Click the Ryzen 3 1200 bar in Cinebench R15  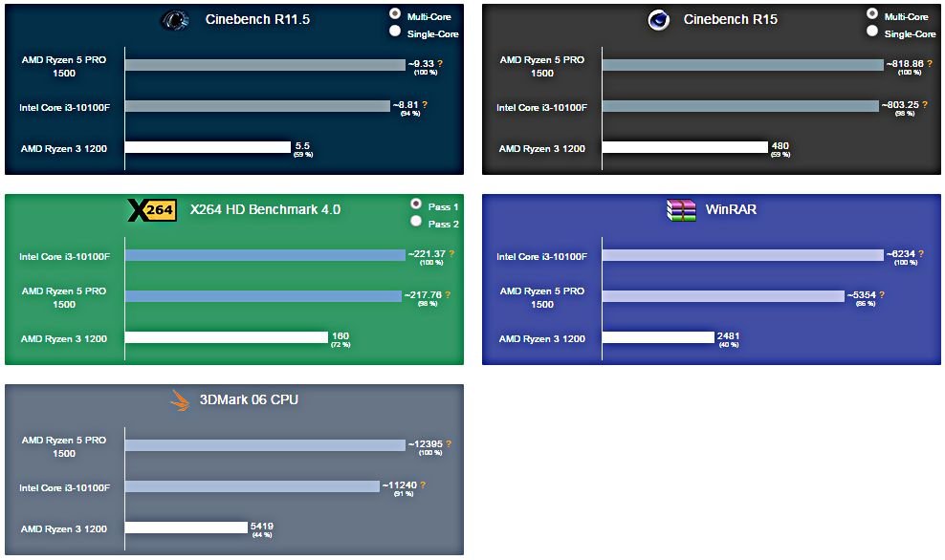[685, 147]
